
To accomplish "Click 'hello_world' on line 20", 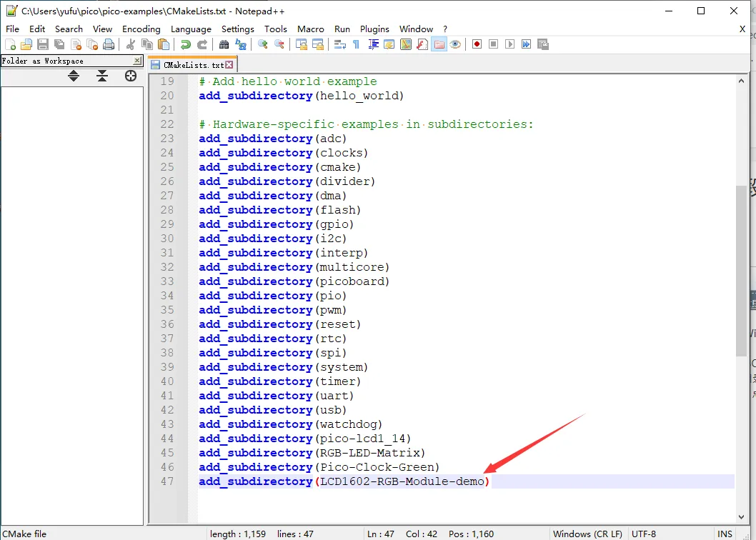I will click(x=359, y=96).
